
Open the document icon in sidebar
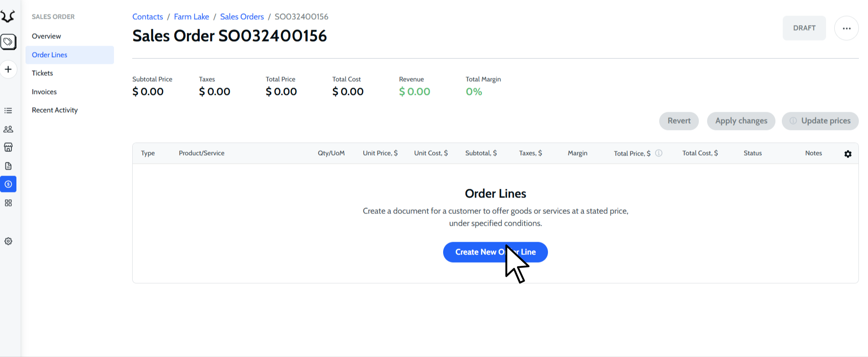(8, 166)
